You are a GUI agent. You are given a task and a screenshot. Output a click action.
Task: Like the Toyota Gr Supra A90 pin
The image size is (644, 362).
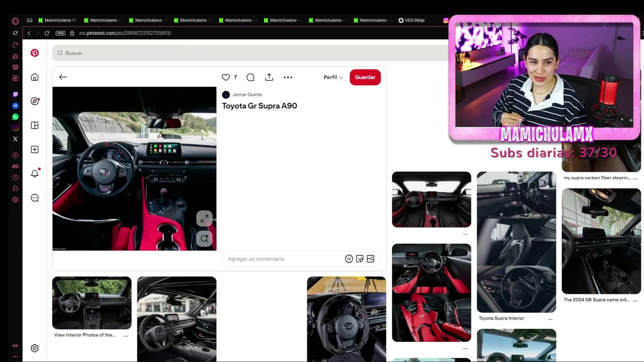click(226, 77)
